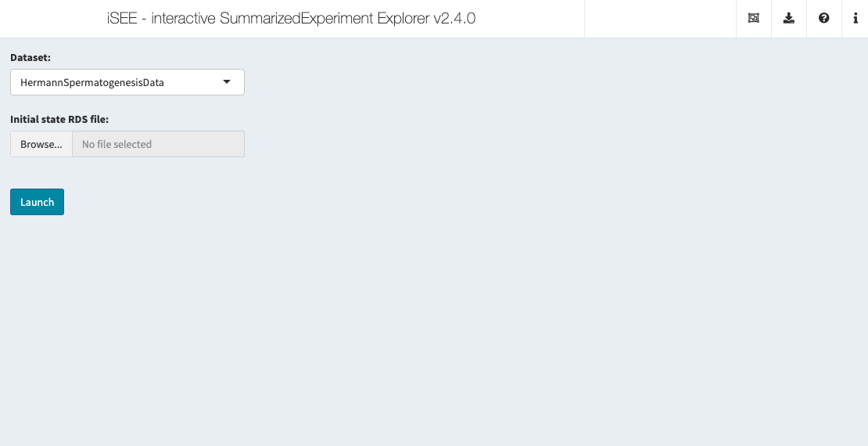This screenshot has height=446, width=868.
Task: Select the HermannSpermatogenesisData dataset value
Action: (92, 82)
